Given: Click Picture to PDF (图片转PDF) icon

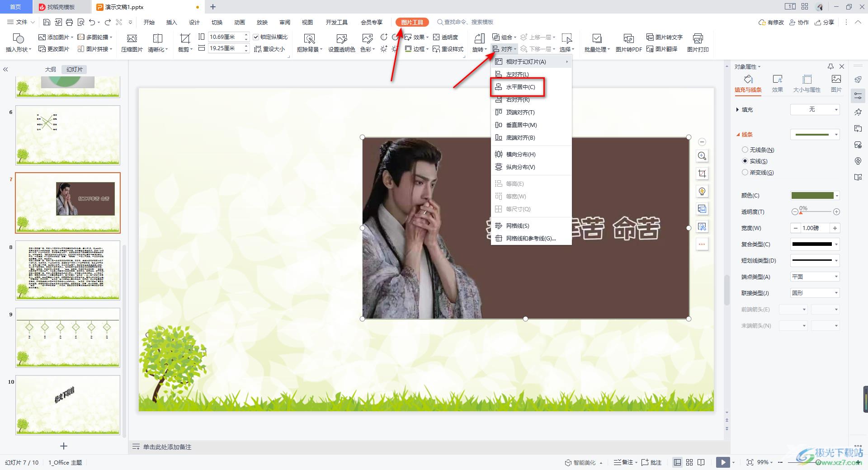Looking at the screenshot, I should point(628,43).
